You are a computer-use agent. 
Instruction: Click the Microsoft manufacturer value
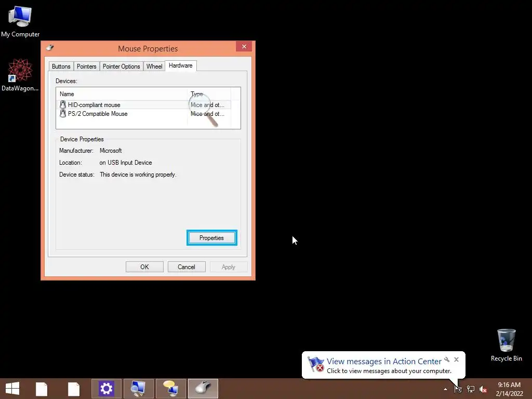click(111, 151)
